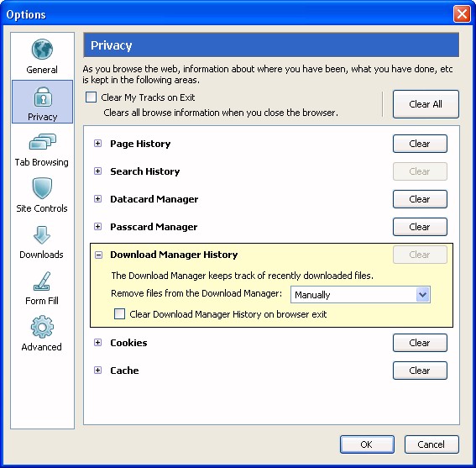This screenshot has height=468, width=476.
Task: Open the Downloads arrow icon
Action: pos(42,235)
